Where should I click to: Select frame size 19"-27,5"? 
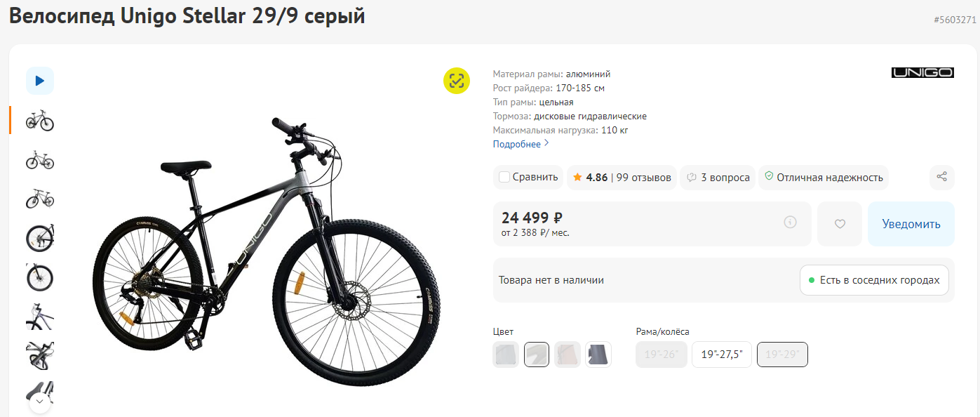(722, 355)
